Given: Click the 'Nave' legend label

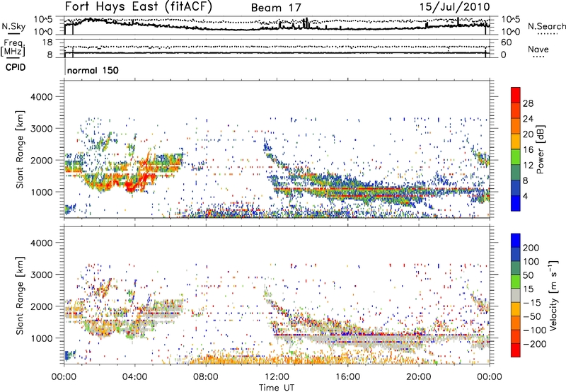Looking at the screenshot, I should pyautogui.click(x=538, y=50).
